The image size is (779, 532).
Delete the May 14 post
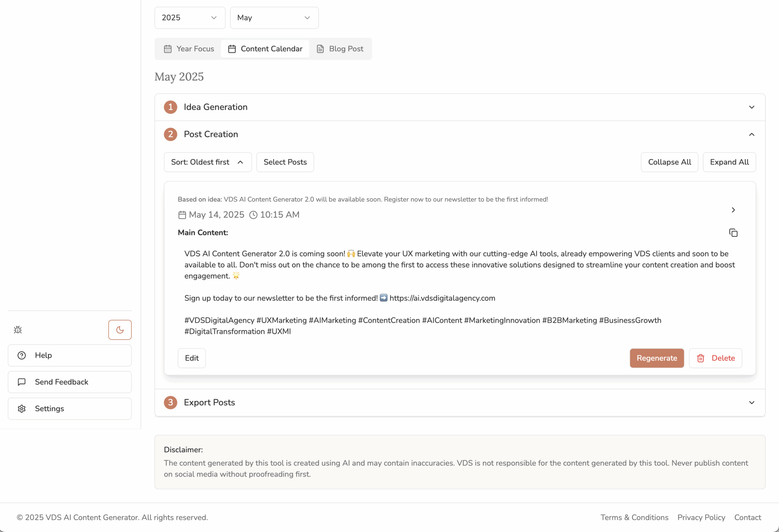715,358
